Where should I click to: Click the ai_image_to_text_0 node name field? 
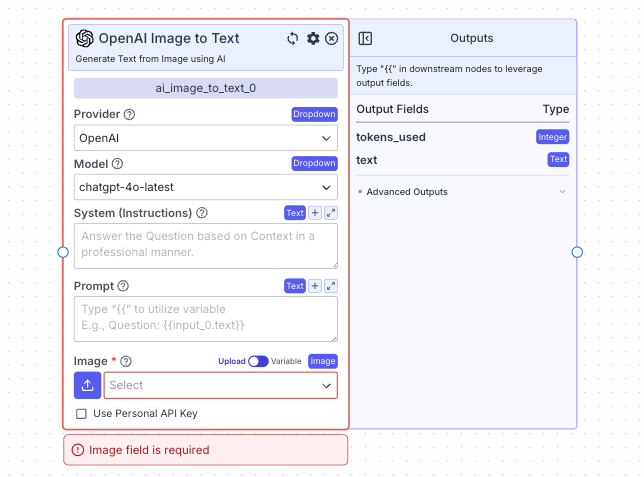pos(206,88)
